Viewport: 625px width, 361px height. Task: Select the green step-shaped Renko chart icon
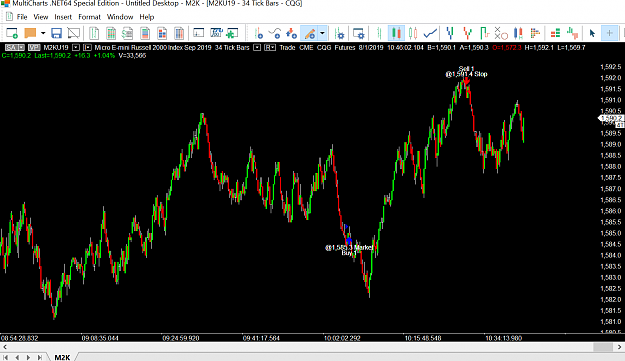pyautogui.click(x=484, y=33)
